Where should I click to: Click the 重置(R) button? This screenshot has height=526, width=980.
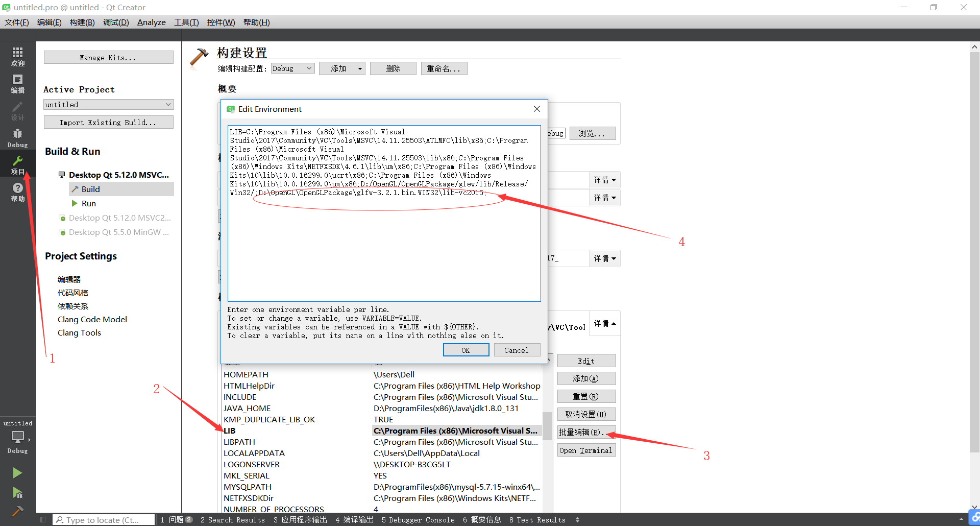click(586, 396)
